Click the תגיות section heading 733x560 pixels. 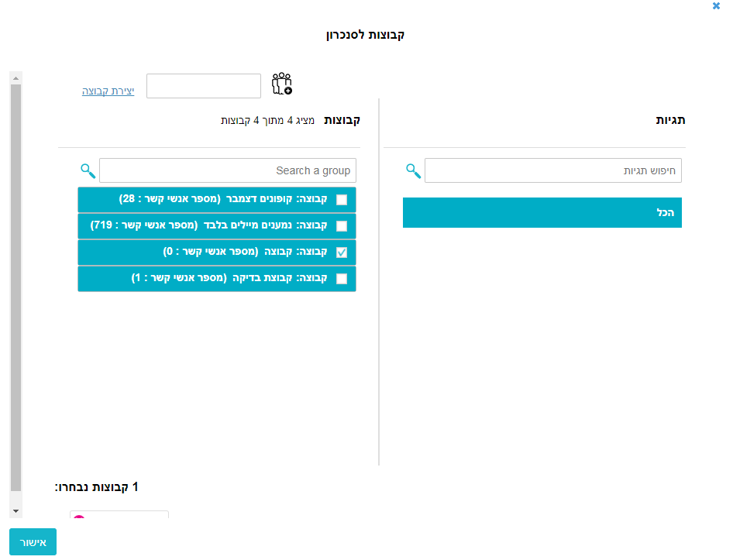click(x=670, y=120)
